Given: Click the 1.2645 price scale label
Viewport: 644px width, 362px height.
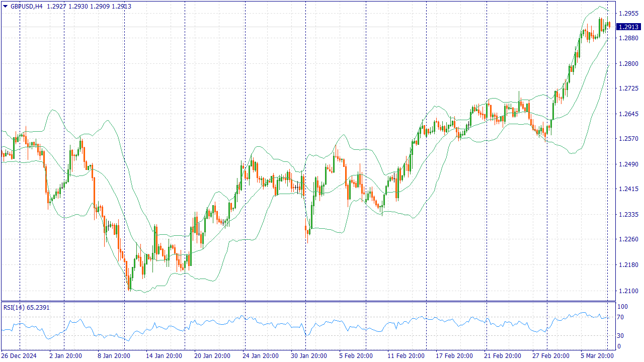Looking at the screenshot, I should pyautogui.click(x=628, y=114).
